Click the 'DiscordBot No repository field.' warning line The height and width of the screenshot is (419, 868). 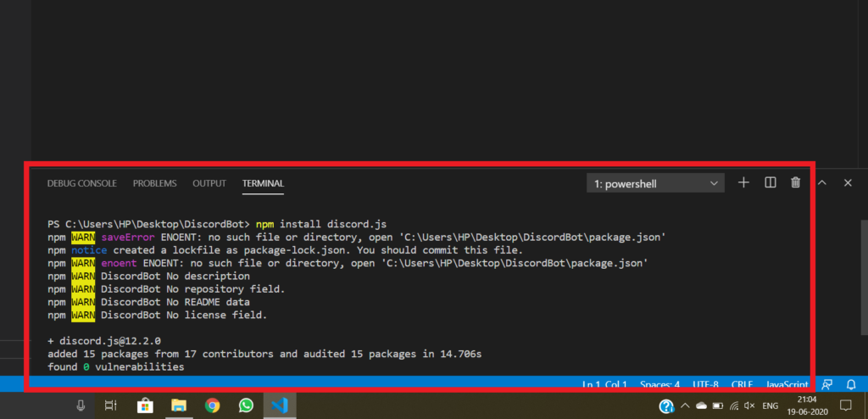pyautogui.click(x=166, y=289)
